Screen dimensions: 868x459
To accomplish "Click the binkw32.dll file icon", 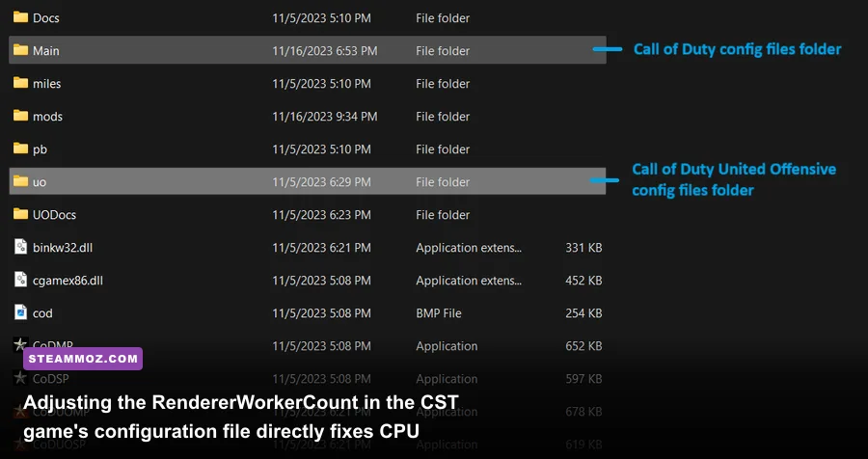I will coord(20,247).
